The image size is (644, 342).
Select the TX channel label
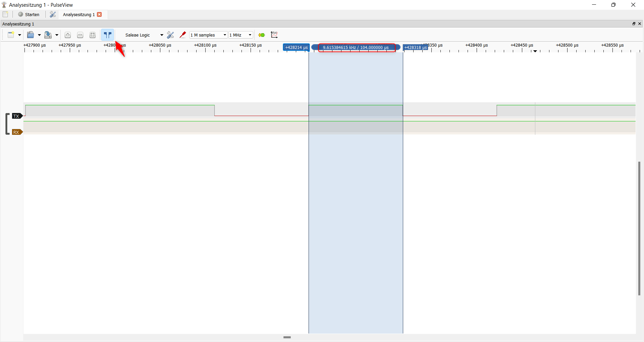[x=17, y=116]
